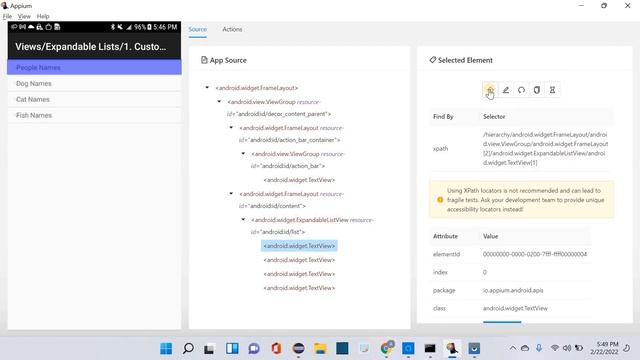This screenshot has height=360, width=640.
Task: Click the Copy Attributes icon
Action: (537, 90)
